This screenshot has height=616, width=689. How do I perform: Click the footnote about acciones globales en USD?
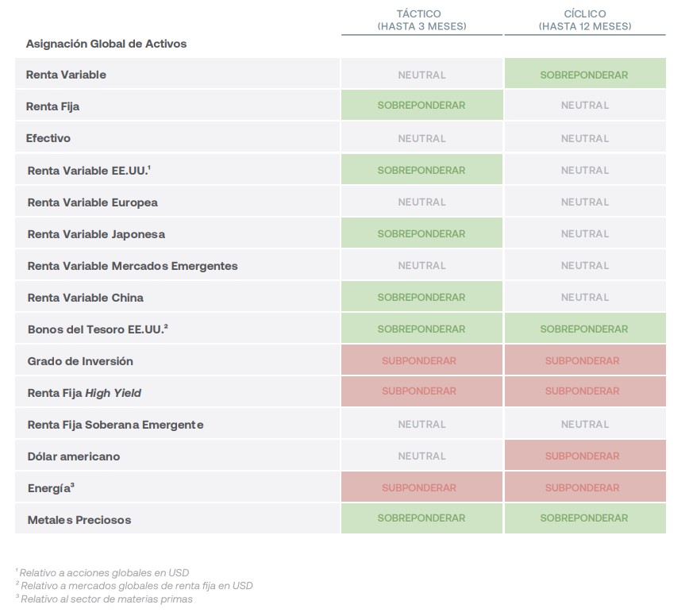pos(103,572)
